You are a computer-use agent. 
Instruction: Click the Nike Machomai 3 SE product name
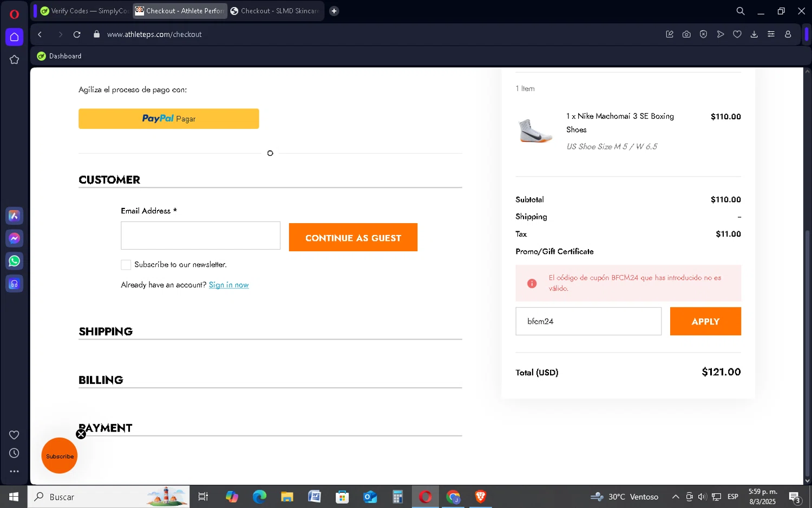click(620, 123)
